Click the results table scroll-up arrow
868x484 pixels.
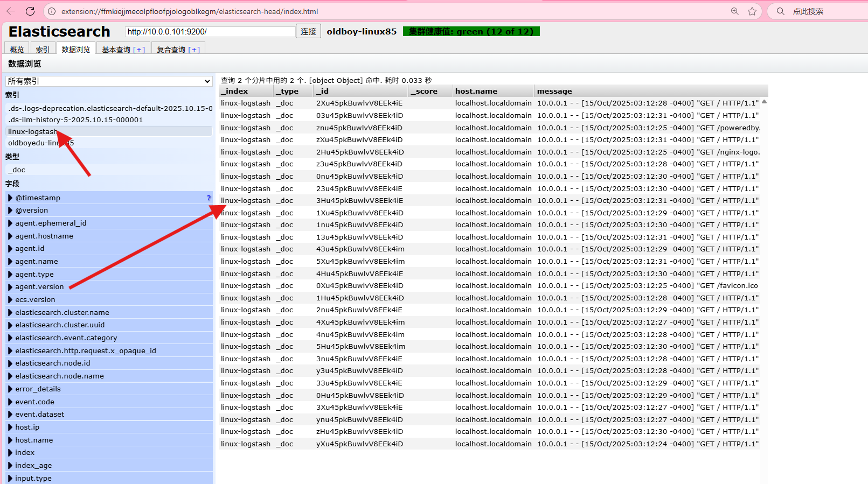(x=764, y=102)
